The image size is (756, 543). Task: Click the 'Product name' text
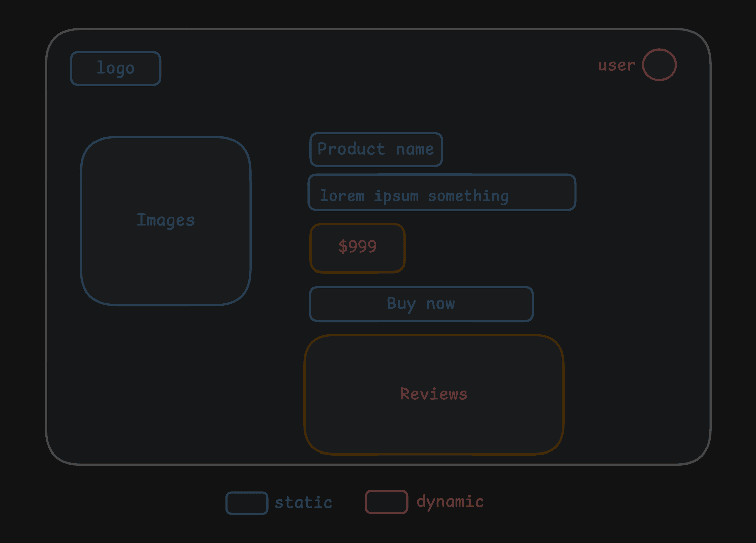pyautogui.click(x=375, y=149)
